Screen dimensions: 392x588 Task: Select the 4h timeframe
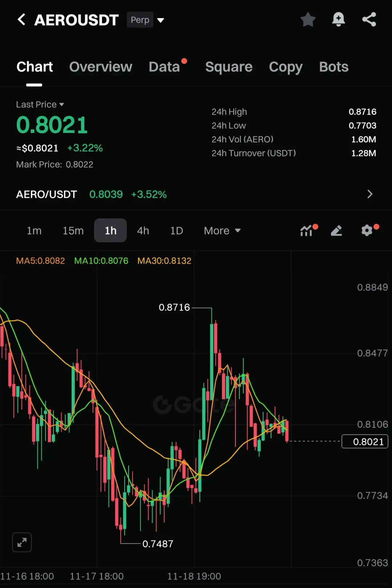[x=143, y=231]
